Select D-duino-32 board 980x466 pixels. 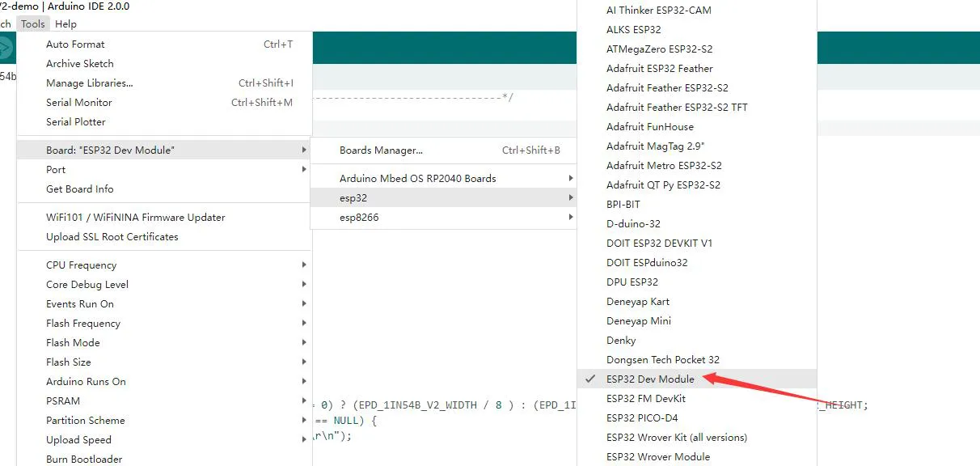coord(697,224)
